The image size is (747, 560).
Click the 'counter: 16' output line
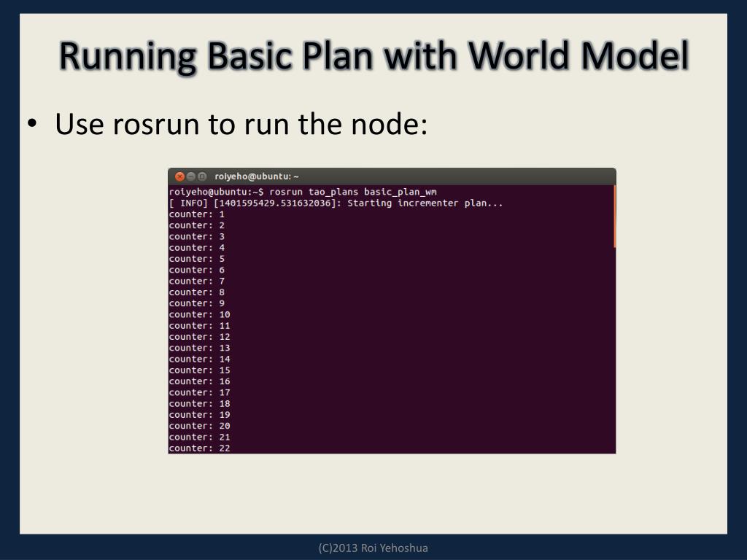200,381
